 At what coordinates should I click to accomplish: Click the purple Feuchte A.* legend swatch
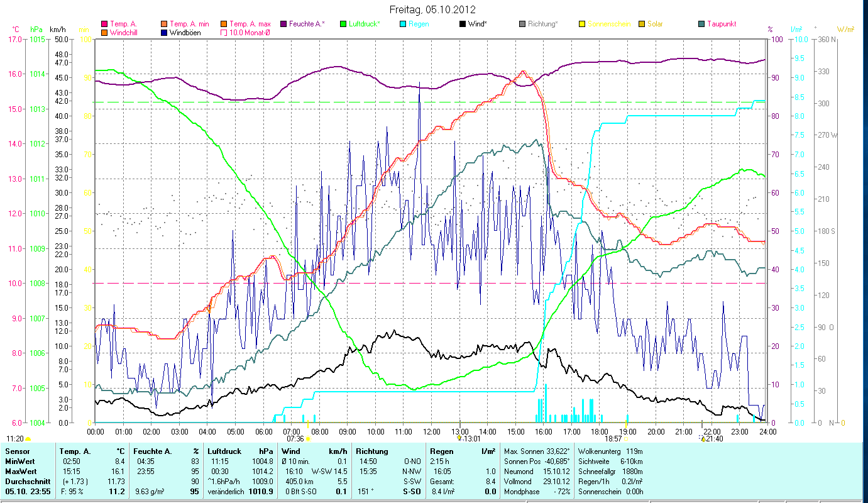tap(283, 24)
